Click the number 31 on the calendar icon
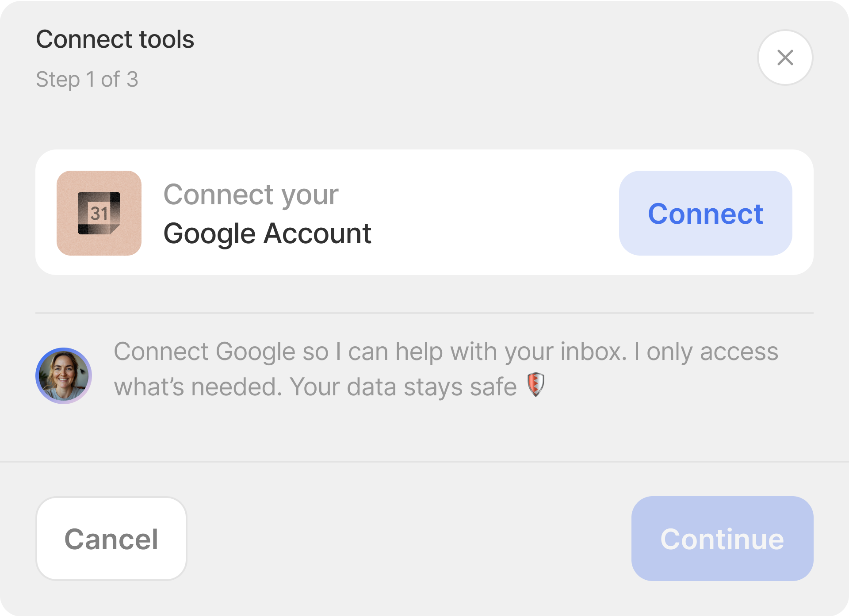This screenshot has height=616, width=849. (99, 214)
